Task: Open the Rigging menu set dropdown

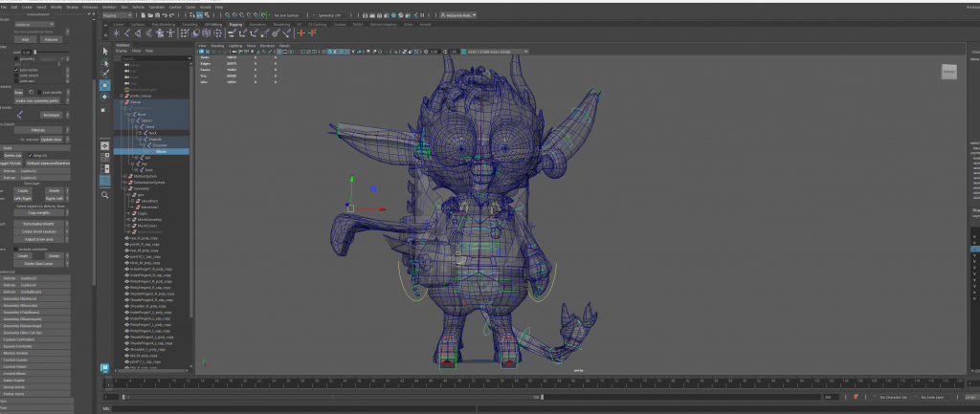Action: click(116, 15)
